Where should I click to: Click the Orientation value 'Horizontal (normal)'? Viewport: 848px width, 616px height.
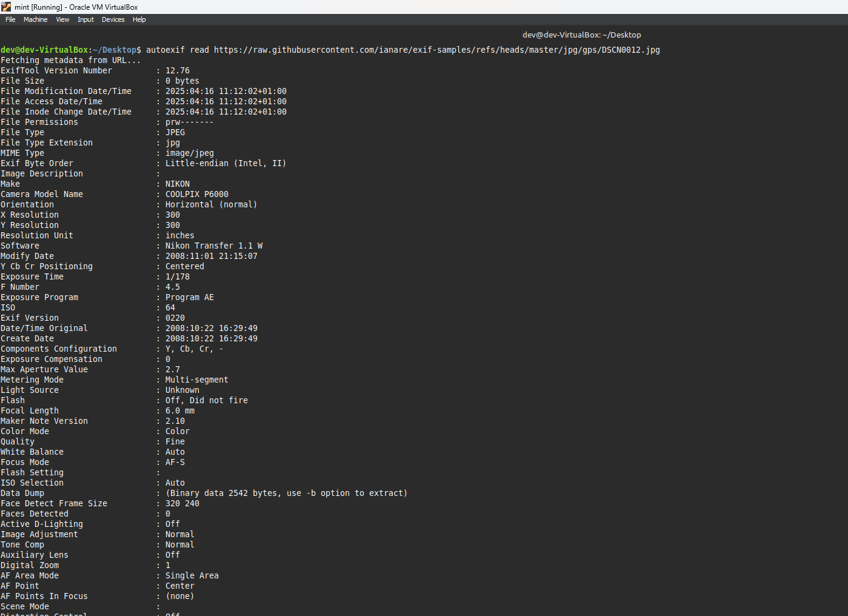pos(212,204)
